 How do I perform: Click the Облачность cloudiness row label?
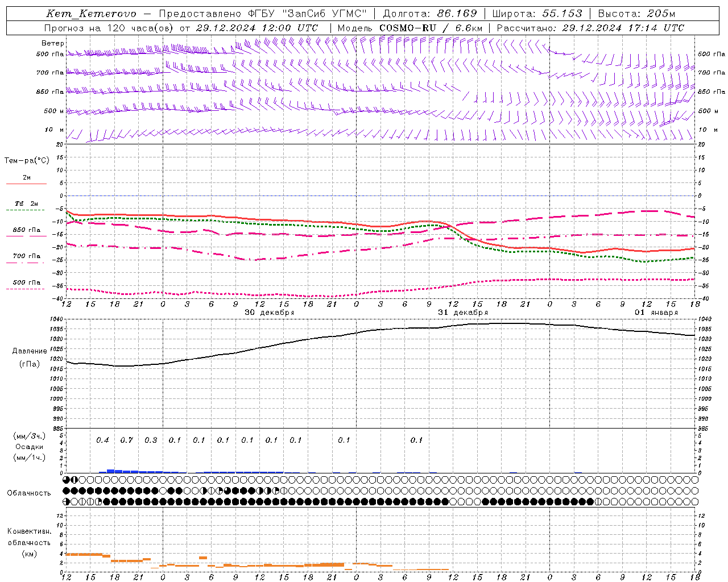click(29, 493)
